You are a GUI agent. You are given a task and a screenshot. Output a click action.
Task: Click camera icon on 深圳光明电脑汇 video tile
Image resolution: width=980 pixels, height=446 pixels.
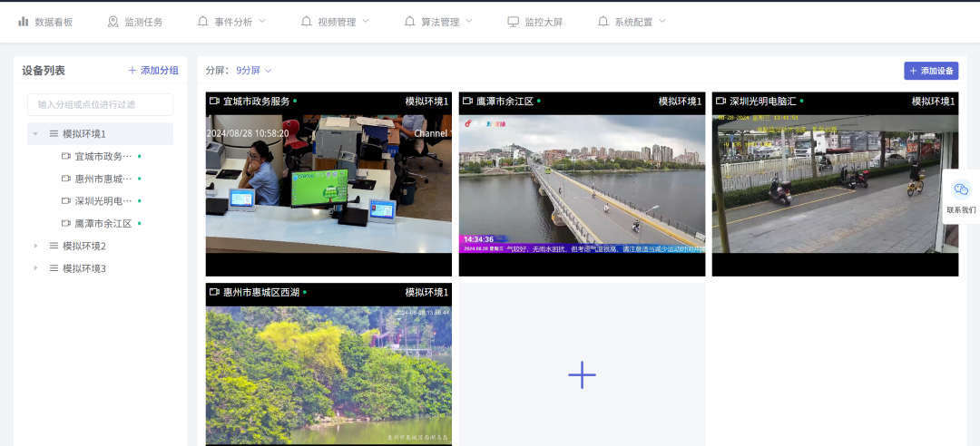[x=721, y=102]
